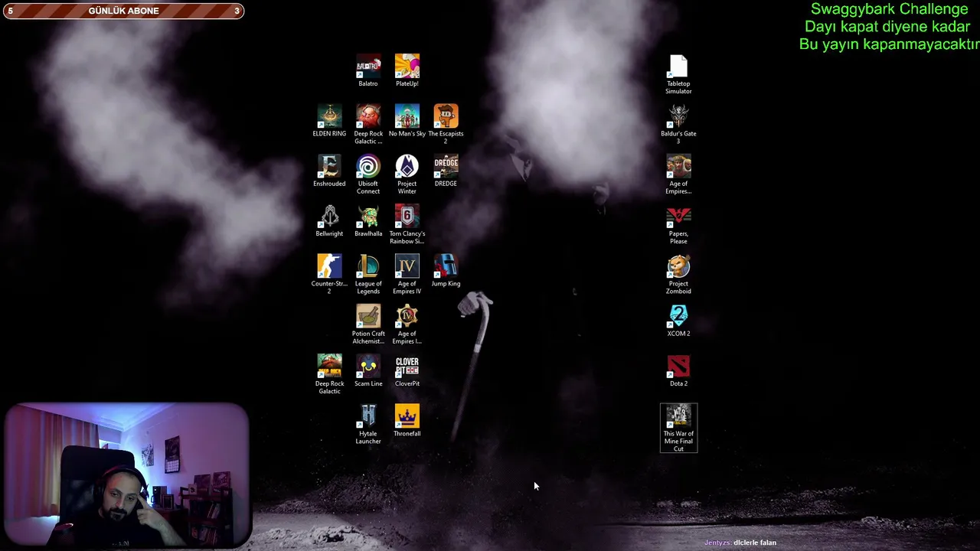Screen dimensions: 980x551
Task: Select the Papers, Please icon
Action: (678, 224)
